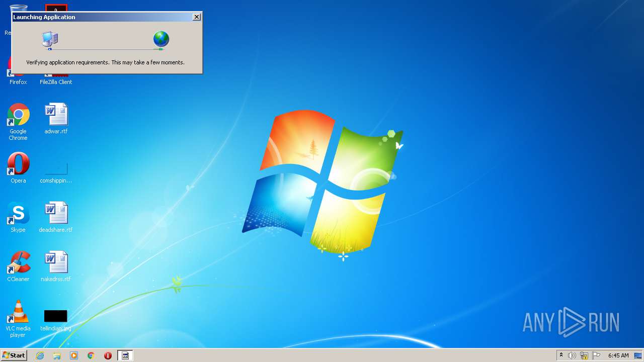Select the adwar.rtf document icon

(56, 119)
